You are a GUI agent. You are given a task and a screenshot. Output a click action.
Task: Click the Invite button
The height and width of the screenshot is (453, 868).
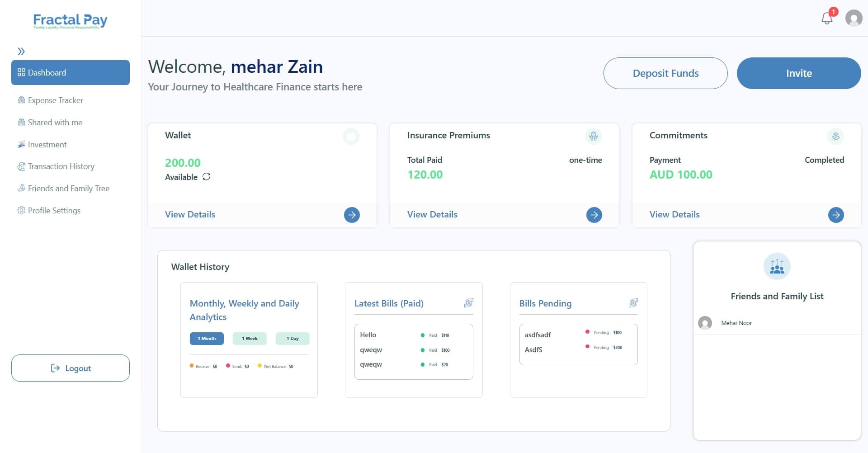pyautogui.click(x=798, y=73)
